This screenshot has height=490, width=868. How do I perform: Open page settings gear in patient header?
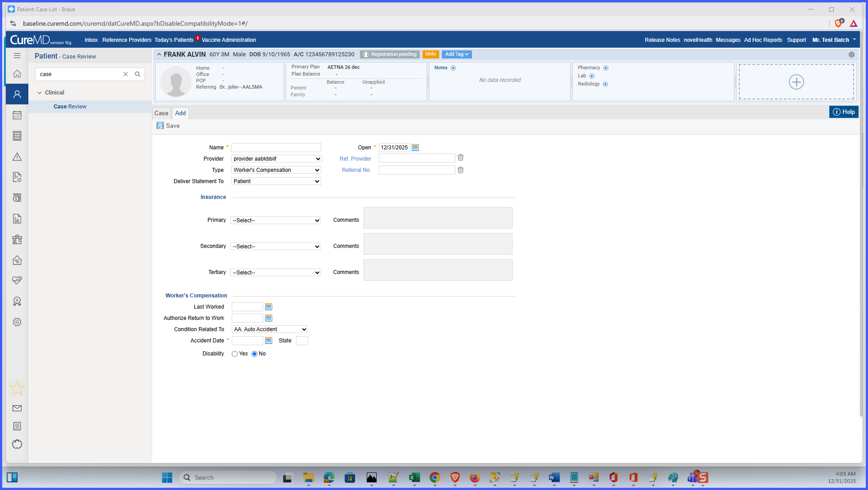851,54
